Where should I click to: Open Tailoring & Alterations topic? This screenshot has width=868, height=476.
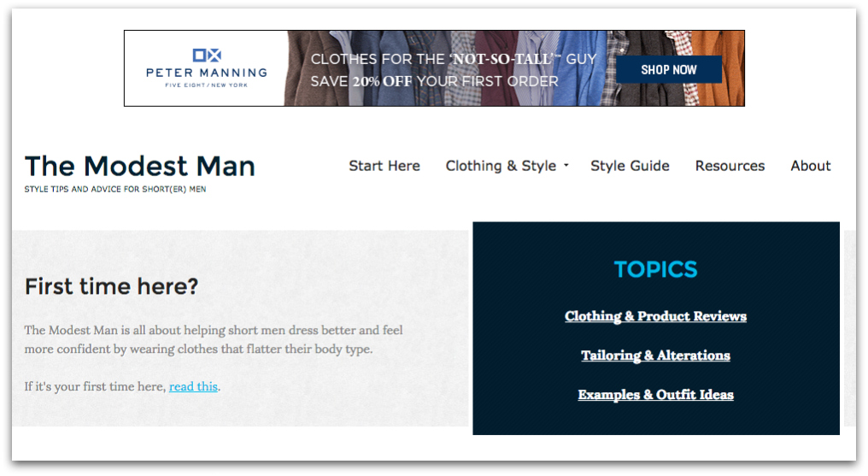coord(655,356)
